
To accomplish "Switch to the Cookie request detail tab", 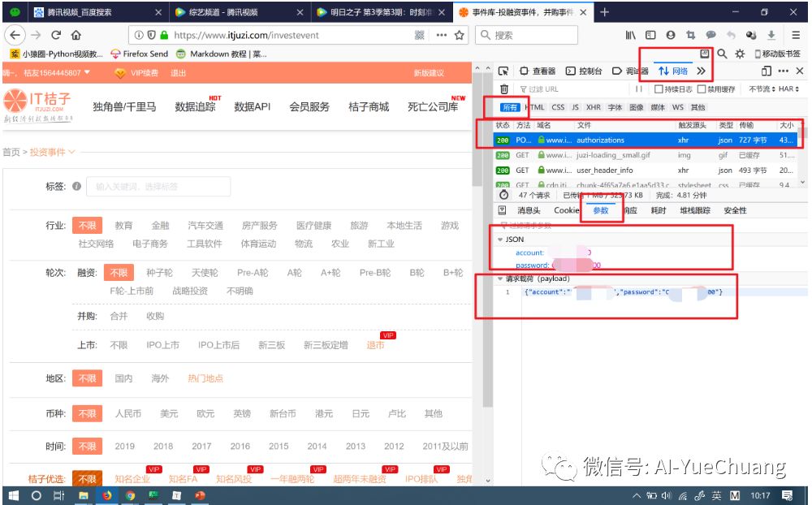I will point(567,210).
